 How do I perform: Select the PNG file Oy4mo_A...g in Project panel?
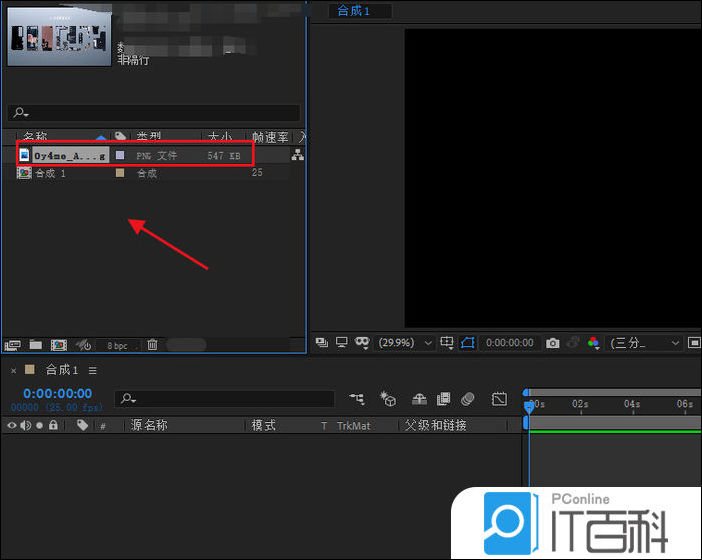coord(70,155)
